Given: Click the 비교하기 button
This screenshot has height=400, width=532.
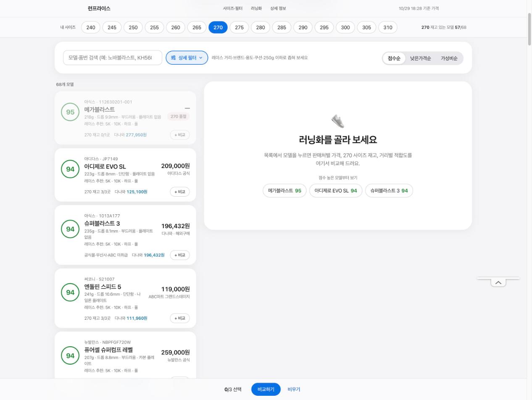Looking at the screenshot, I should pos(266,389).
